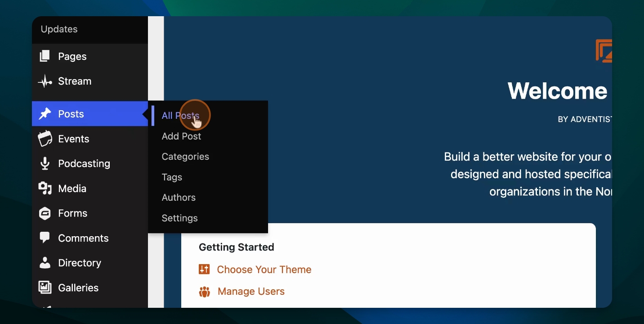This screenshot has height=324, width=644.
Task: Select Add Post from the submenu
Action: (x=181, y=136)
